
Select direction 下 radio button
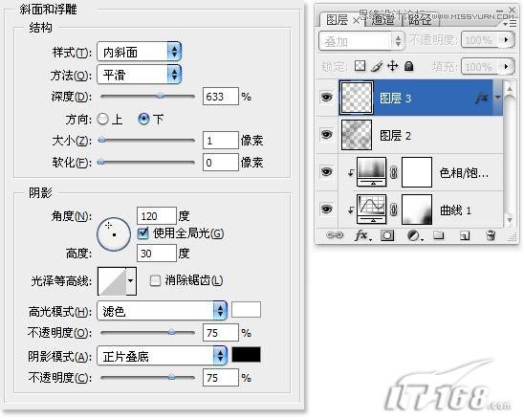click(x=143, y=119)
